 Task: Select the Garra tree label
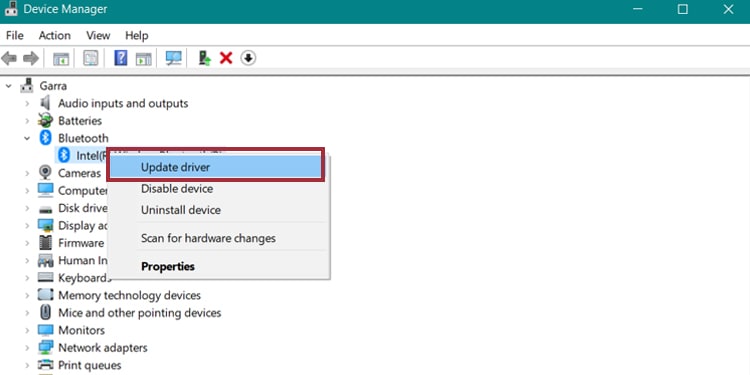(53, 86)
